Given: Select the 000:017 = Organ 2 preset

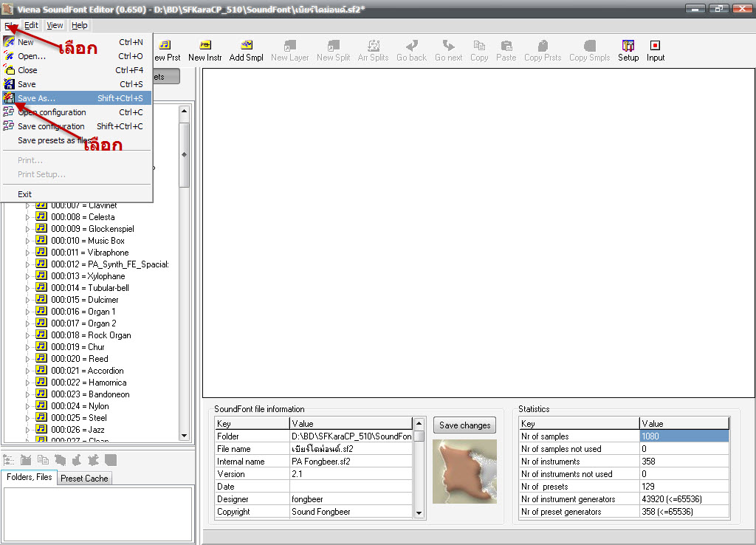Looking at the screenshot, I should [x=83, y=323].
